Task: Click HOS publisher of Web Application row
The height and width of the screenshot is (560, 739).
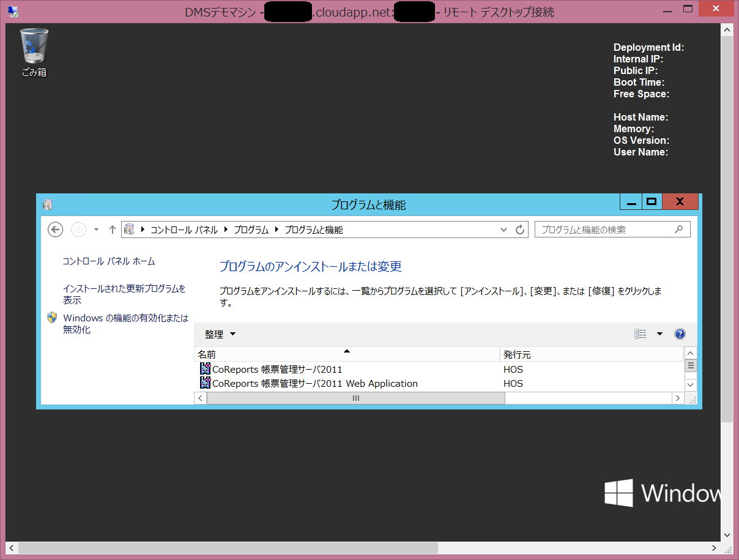Action: (x=513, y=384)
